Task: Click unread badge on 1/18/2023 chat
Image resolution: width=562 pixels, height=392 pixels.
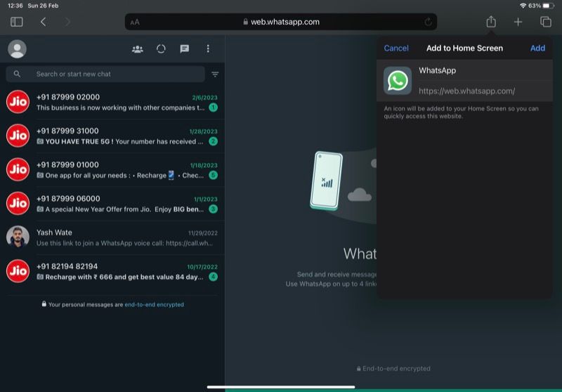Action: (x=214, y=175)
